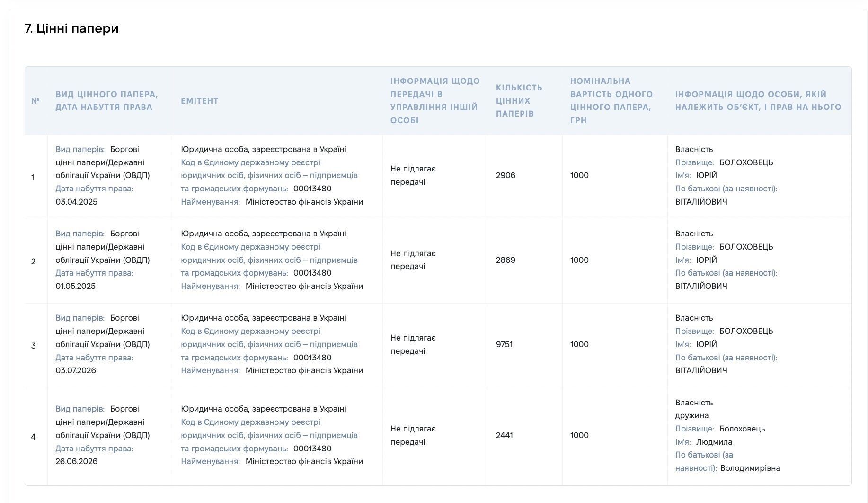Select "Не підлягає передачі" in row 3
Image resolution: width=868 pixels, height=503 pixels.
(x=413, y=344)
